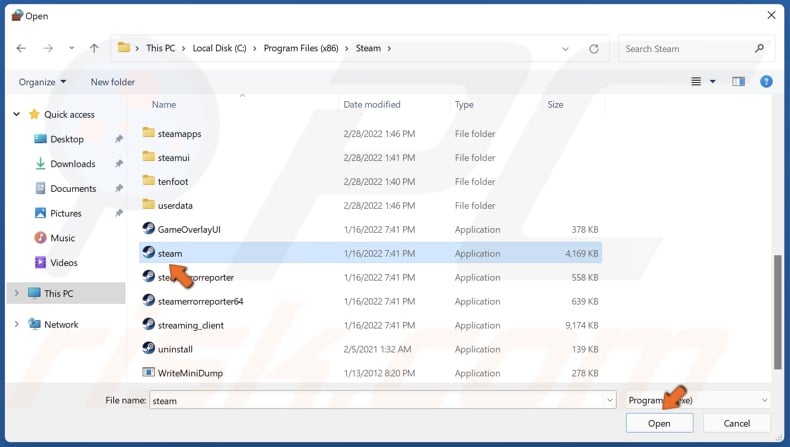Expand the This PC tree node
The image size is (790, 447).
tap(17, 294)
